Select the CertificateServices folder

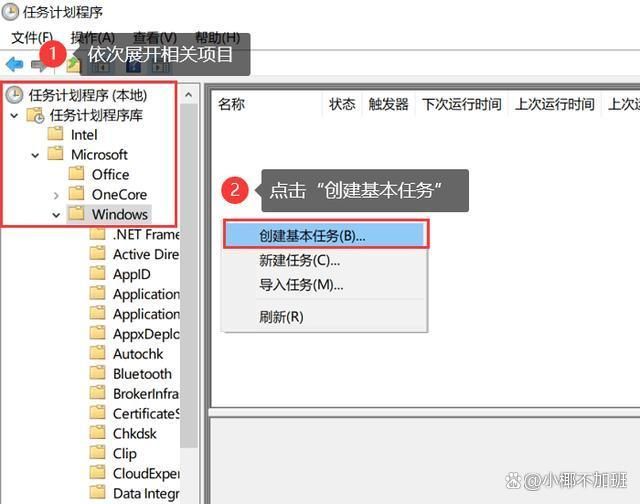click(146, 414)
